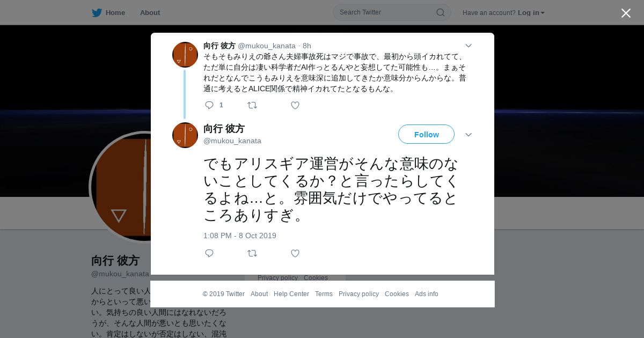The height and width of the screenshot is (338, 644).
Task: Open the Ads info footer link
Action: pos(427,294)
